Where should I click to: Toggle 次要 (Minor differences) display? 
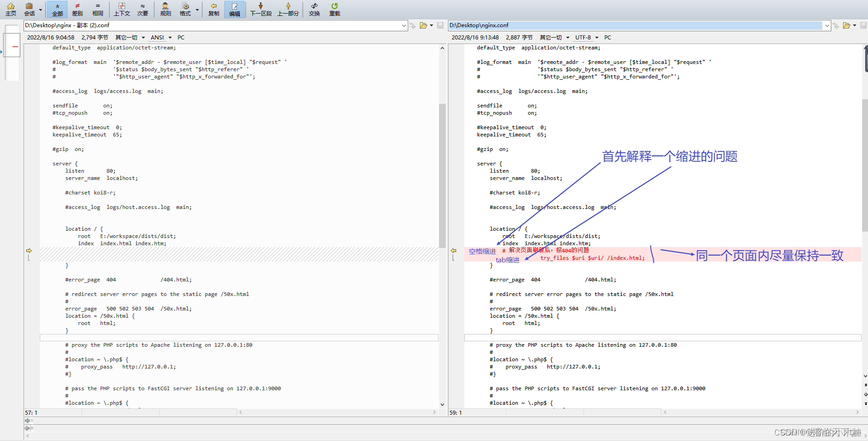[143, 9]
